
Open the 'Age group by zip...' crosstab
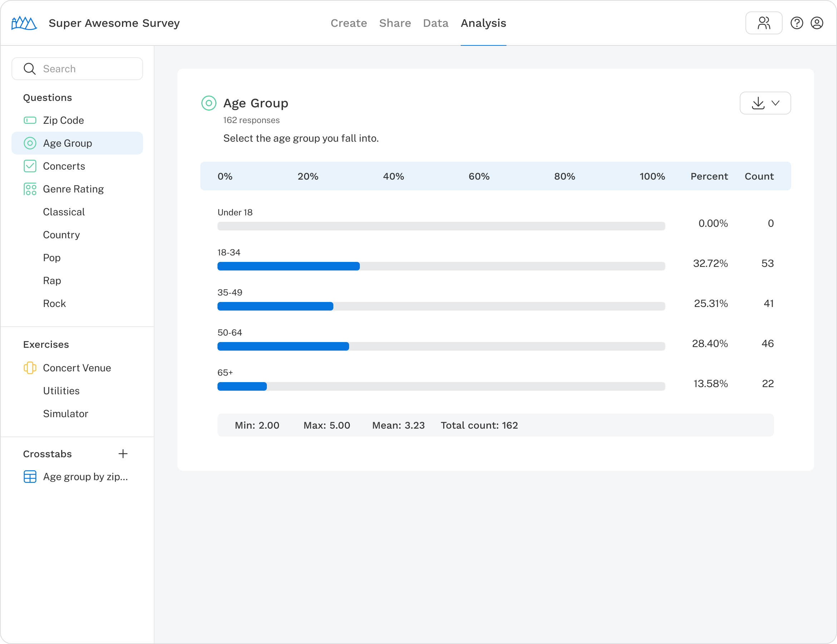77,477
